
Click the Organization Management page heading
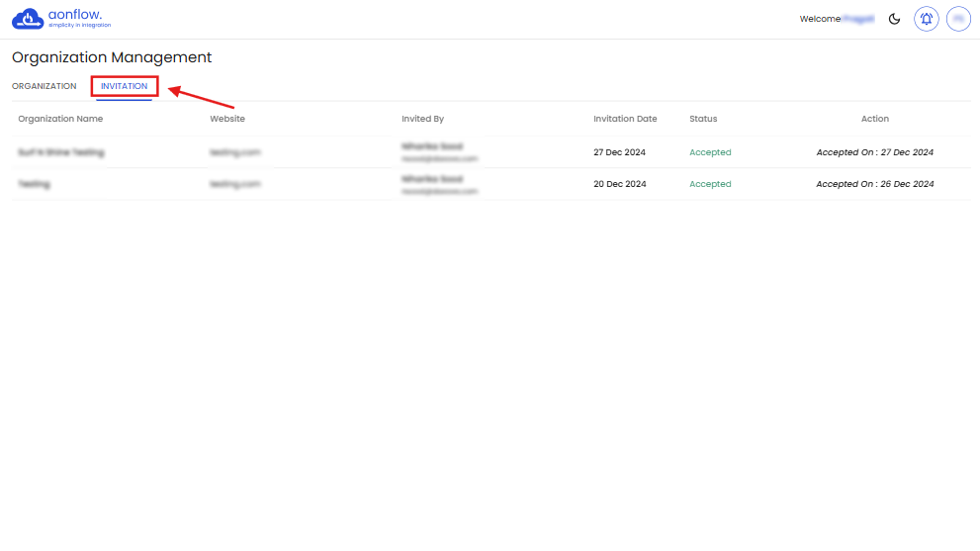[112, 57]
